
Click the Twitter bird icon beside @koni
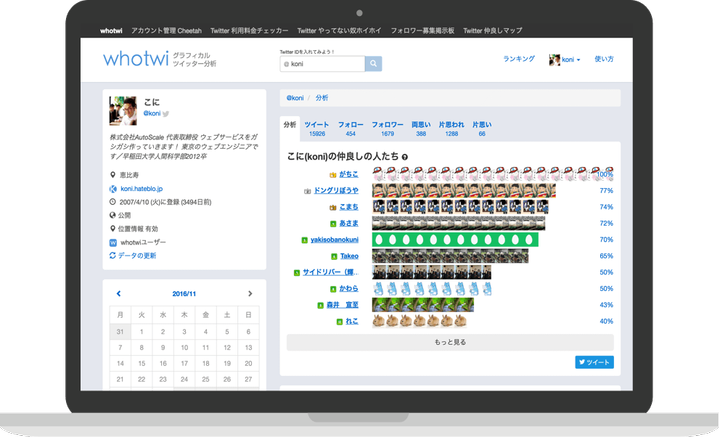pos(166,114)
